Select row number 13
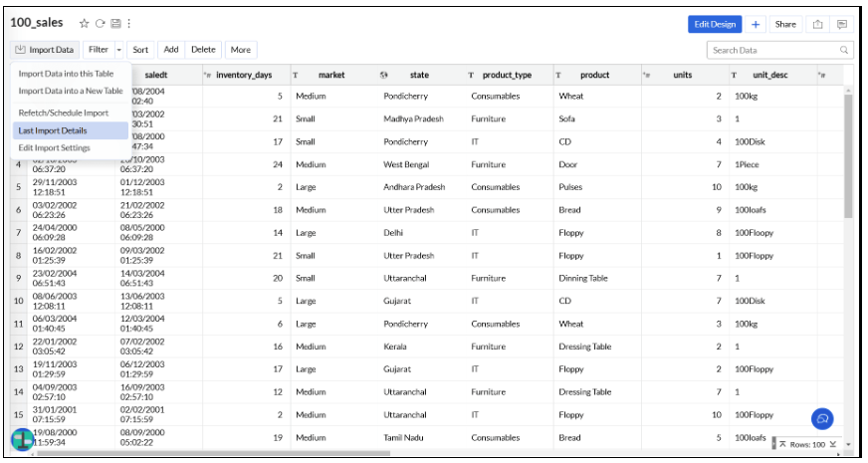Viewport: 868px width, 463px height. pyautogui.click(x=18, y=368)
